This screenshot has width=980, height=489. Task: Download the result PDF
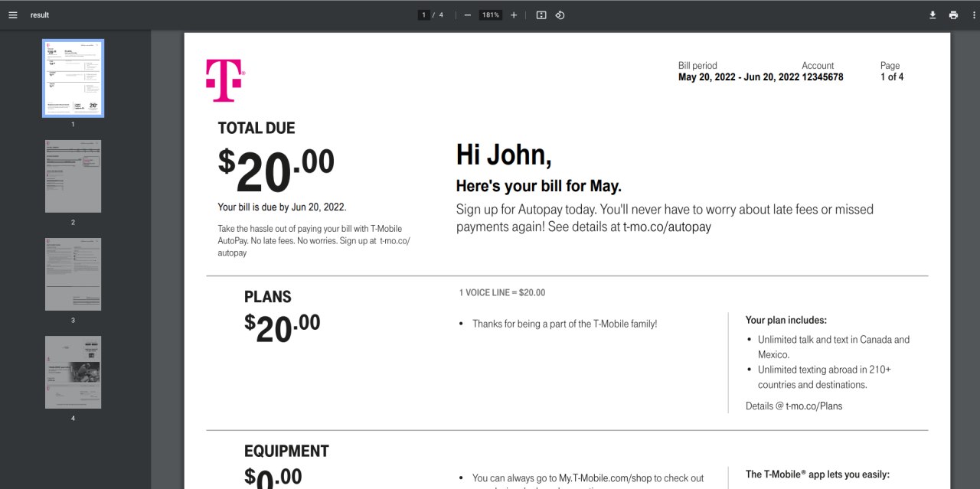(933, 15)
